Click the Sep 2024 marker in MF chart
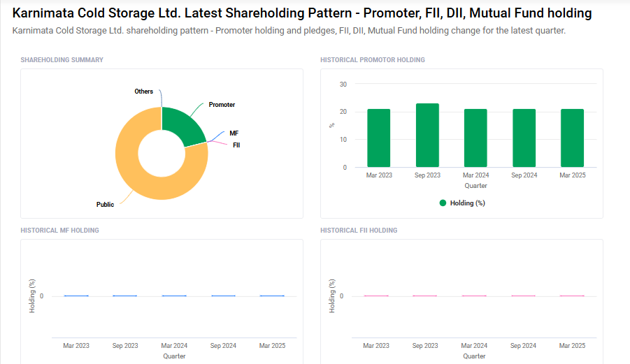The image size is (630, 364). point(223,296)
